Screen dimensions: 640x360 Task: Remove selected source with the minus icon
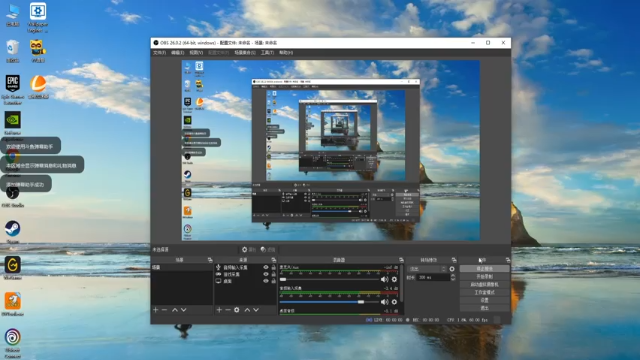pyautogui.click(x=228, y=310)
